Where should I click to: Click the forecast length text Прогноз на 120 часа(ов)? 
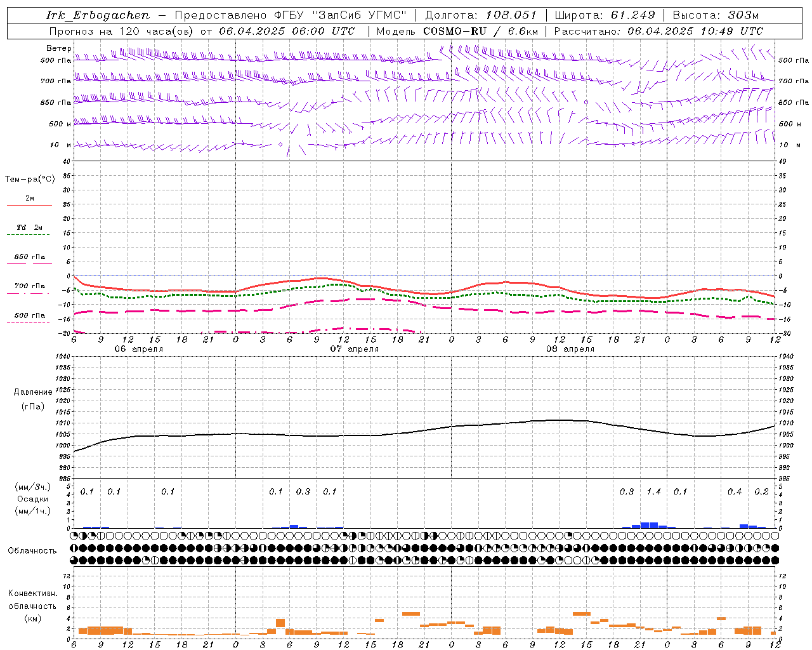[x=121, y=31]
